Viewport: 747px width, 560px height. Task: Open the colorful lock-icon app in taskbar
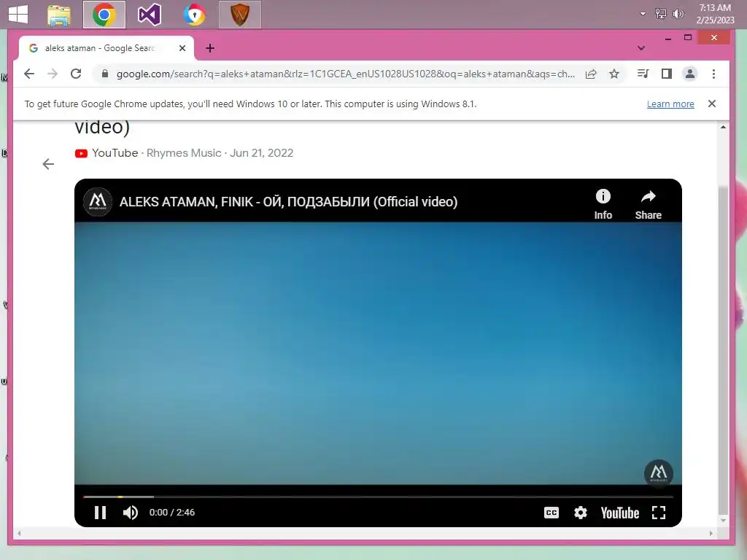coord(194,15)
